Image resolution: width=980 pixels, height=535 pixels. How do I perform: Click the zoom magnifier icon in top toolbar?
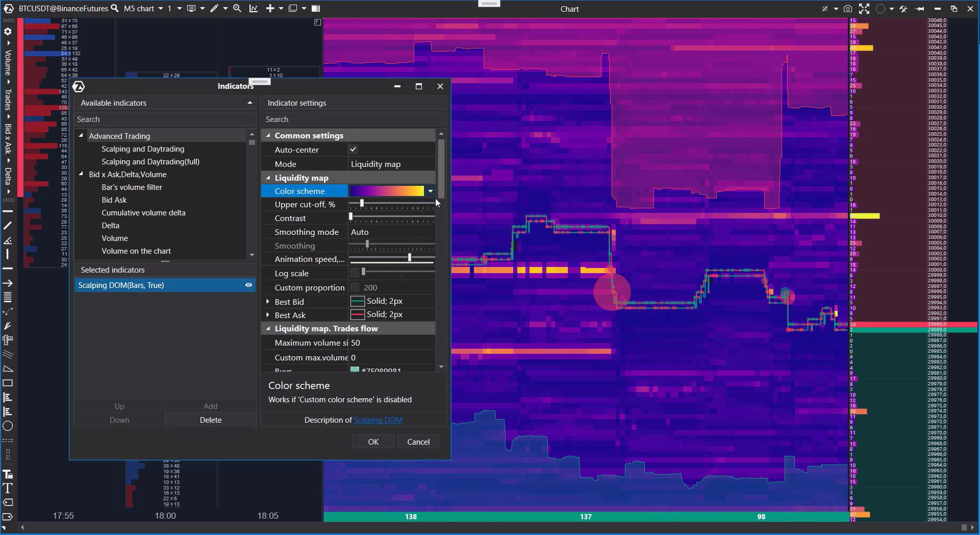(x=237, y=9)
